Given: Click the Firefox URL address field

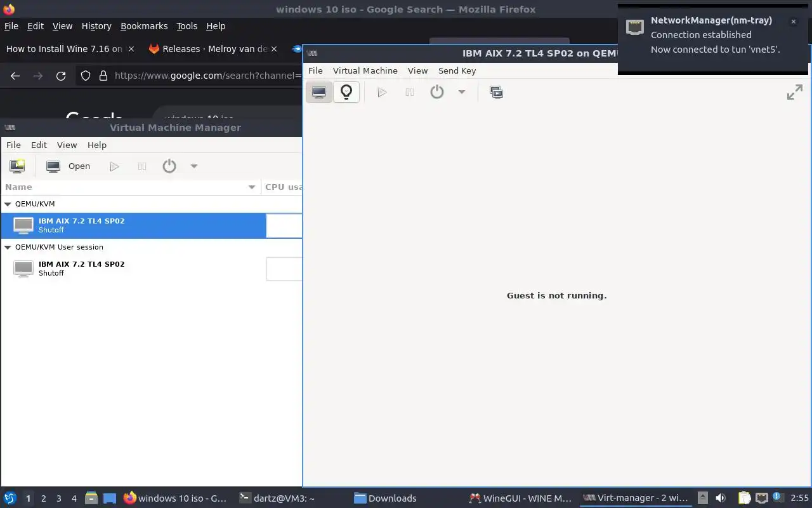Looking at the screenshot, I should pyautogui.click(x=207, y=76).
